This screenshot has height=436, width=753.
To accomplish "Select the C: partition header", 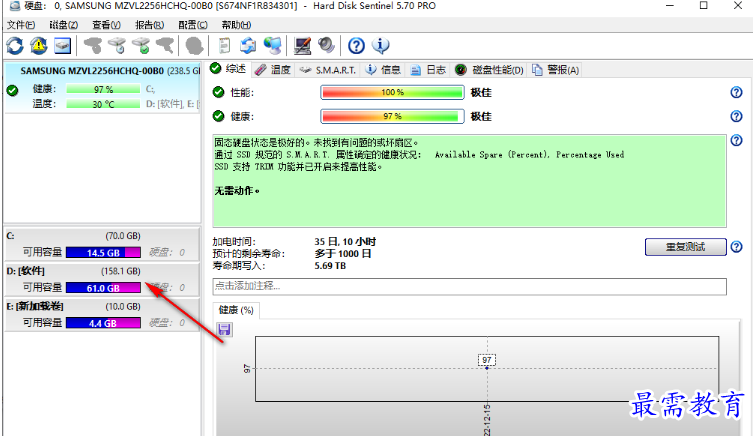I will (73, 236).
